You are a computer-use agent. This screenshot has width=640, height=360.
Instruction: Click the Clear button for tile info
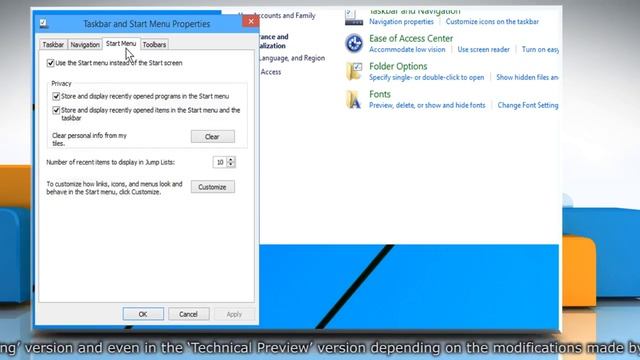(x=213, y=137)
